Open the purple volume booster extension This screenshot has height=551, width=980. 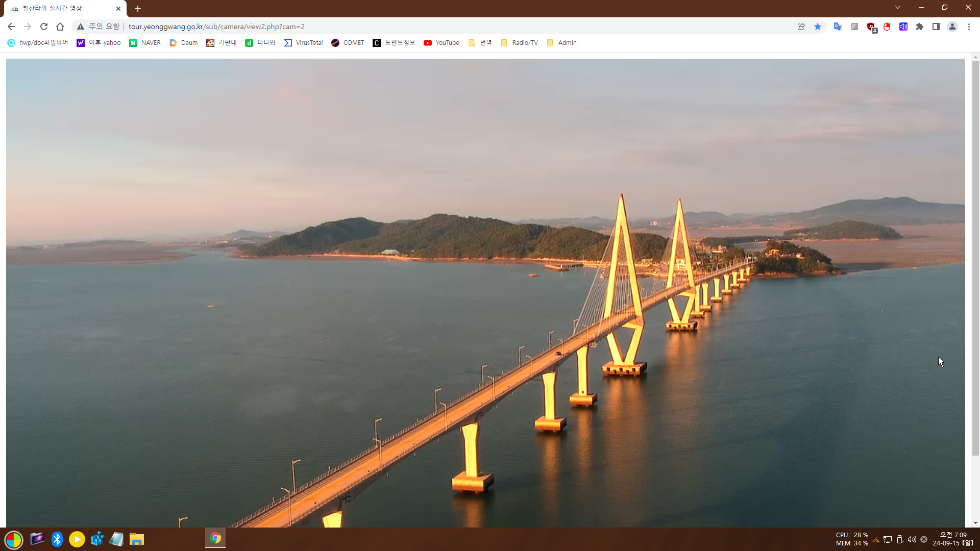pyautogui.click(x=903, y=27)
